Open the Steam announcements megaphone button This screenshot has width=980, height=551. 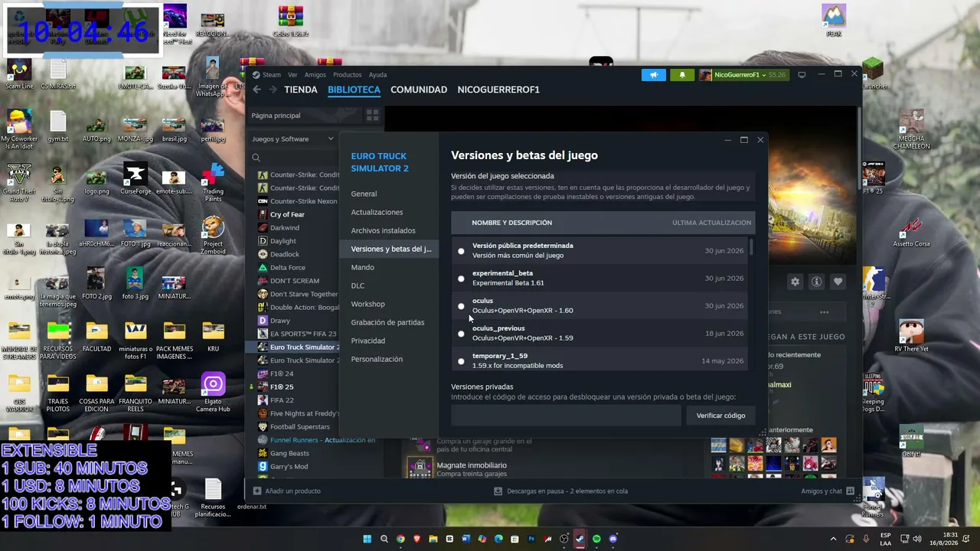pos(653,75)
